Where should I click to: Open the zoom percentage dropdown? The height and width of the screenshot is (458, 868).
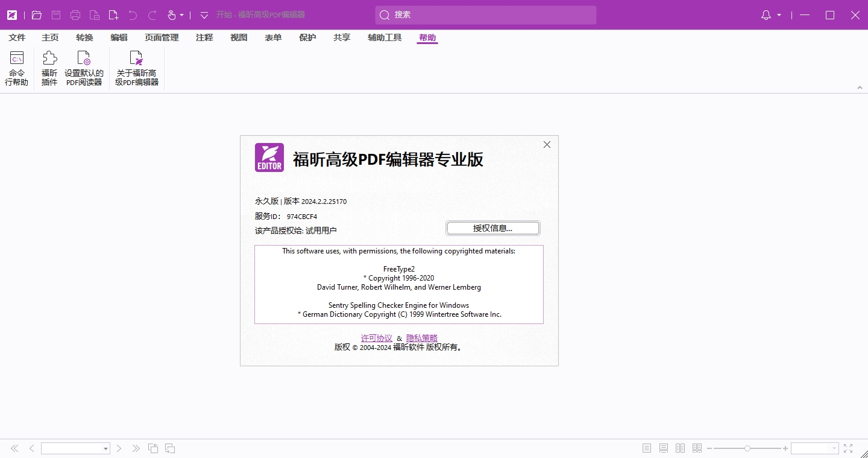pyautogui.click(x=835, y=448)
